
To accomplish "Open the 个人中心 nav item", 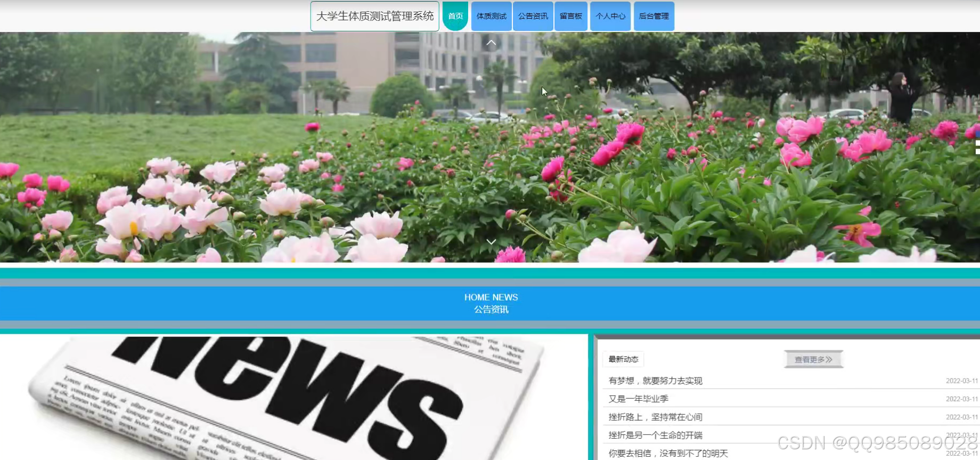I will pyautogui.click(x=610, y=16).
